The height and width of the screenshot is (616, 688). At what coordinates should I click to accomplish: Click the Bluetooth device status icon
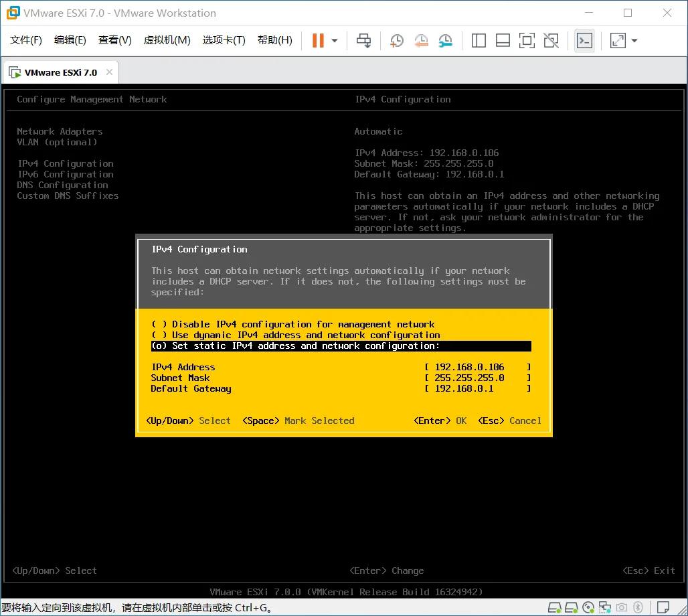(x=636, y=607)
